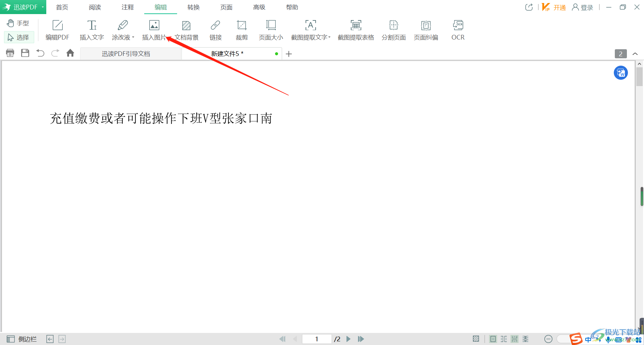Click the open-tab count badge 2

click(621, 54)
